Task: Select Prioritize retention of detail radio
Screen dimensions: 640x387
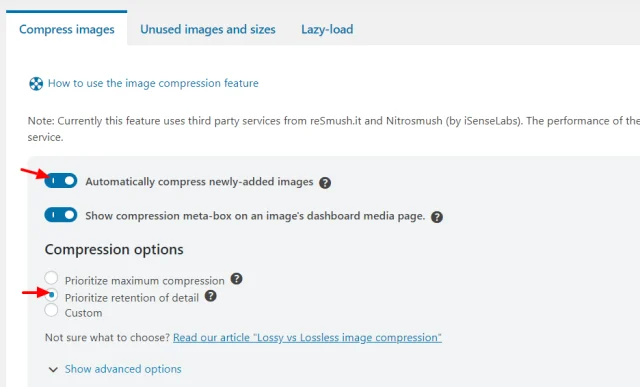Action: point(51,295)
